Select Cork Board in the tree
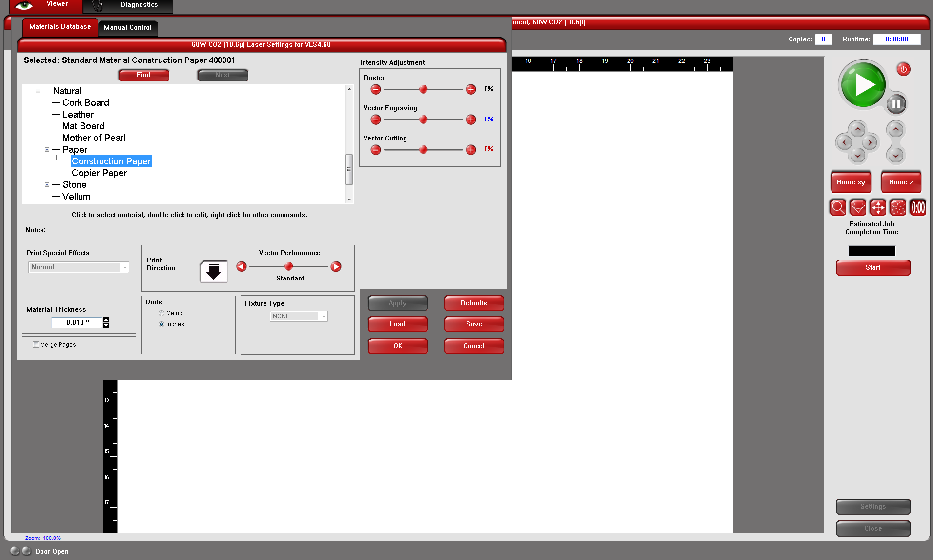933x560 pixels. 85,103
